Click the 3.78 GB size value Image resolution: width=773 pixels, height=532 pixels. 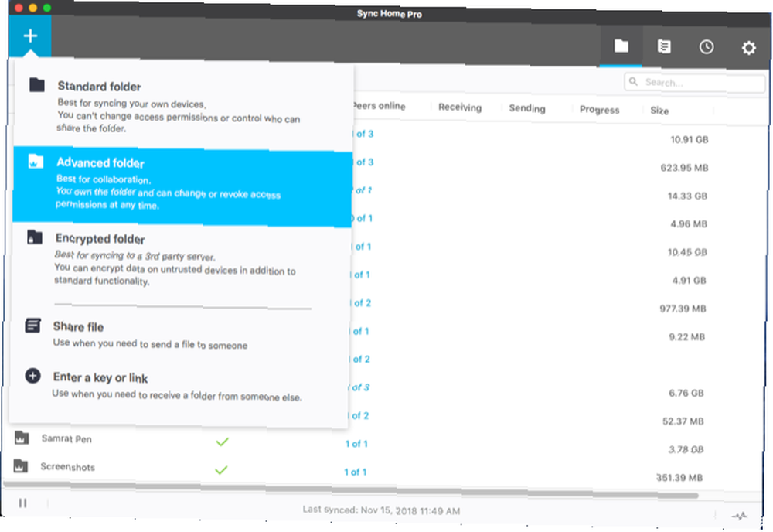pyautogui.click(x=686, y=449)
